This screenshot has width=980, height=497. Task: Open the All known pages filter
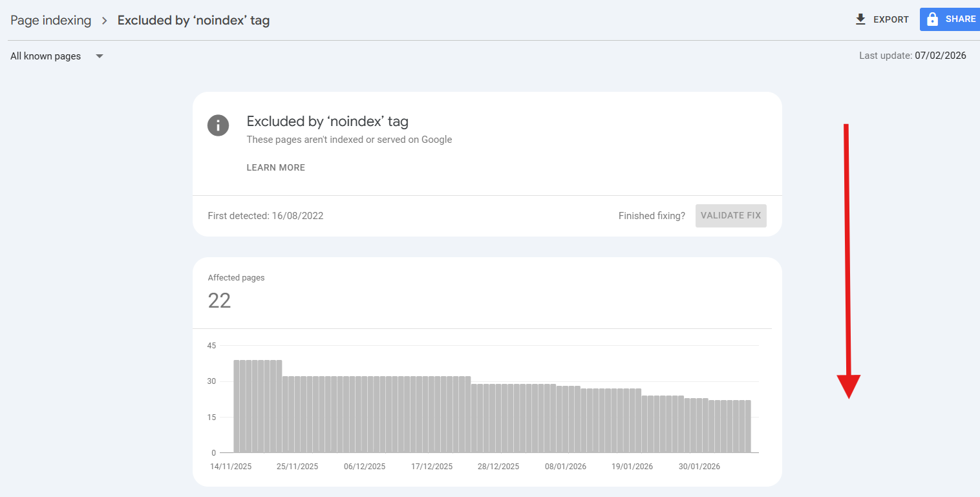(45, 56)
